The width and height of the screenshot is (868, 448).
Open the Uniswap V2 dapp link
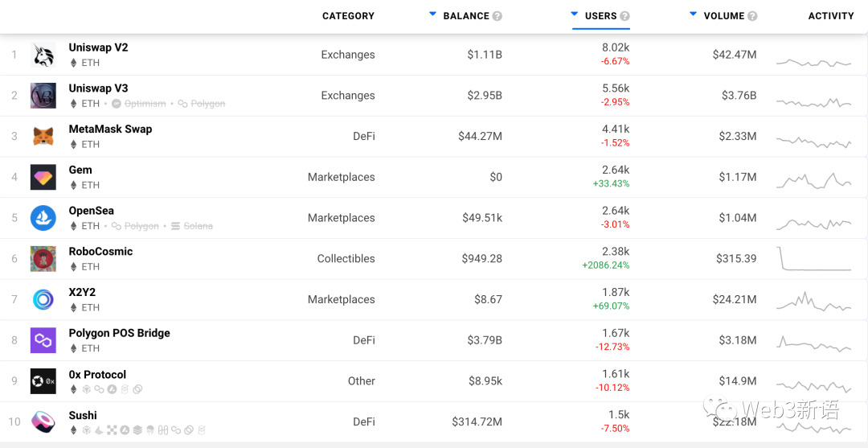(98, 47)
